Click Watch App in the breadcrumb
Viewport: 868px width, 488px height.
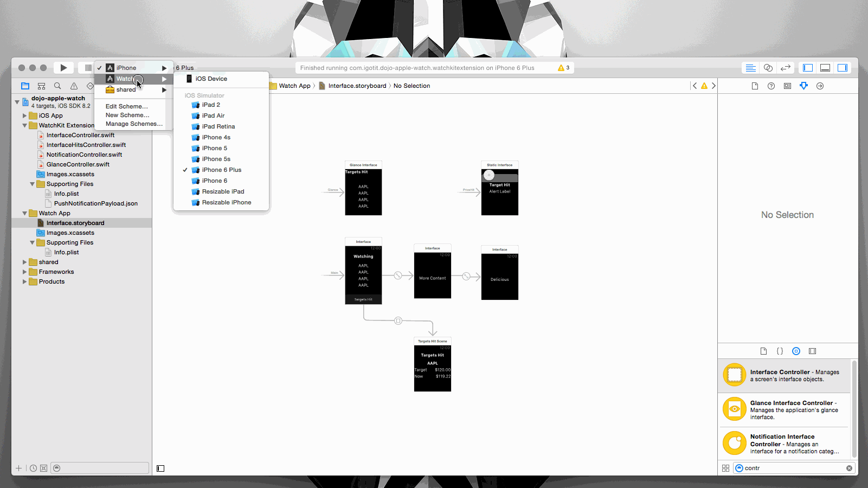pyautogui.click(x=294, y=86)
